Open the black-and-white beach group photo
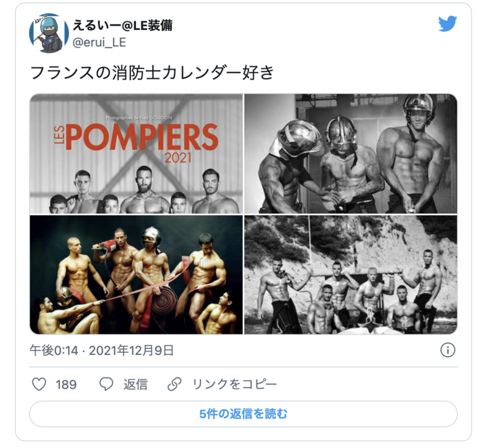The width and height of the screenshot is (477, 448). point(351,275)
